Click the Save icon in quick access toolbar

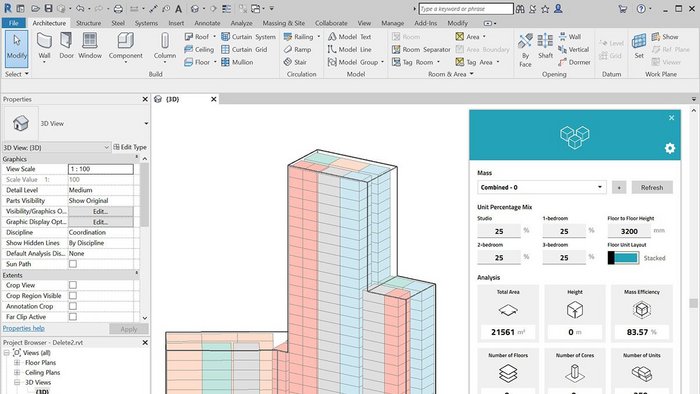click(x=48, y=8)
